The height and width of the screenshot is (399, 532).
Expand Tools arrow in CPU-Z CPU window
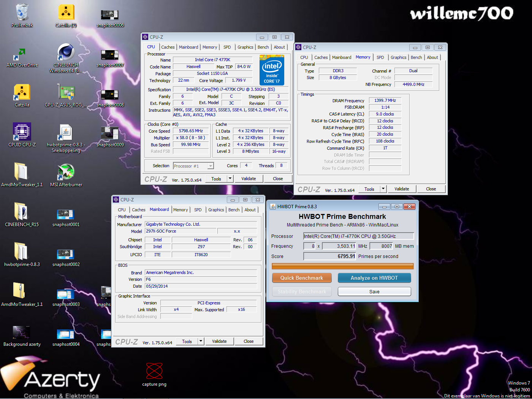230,179
